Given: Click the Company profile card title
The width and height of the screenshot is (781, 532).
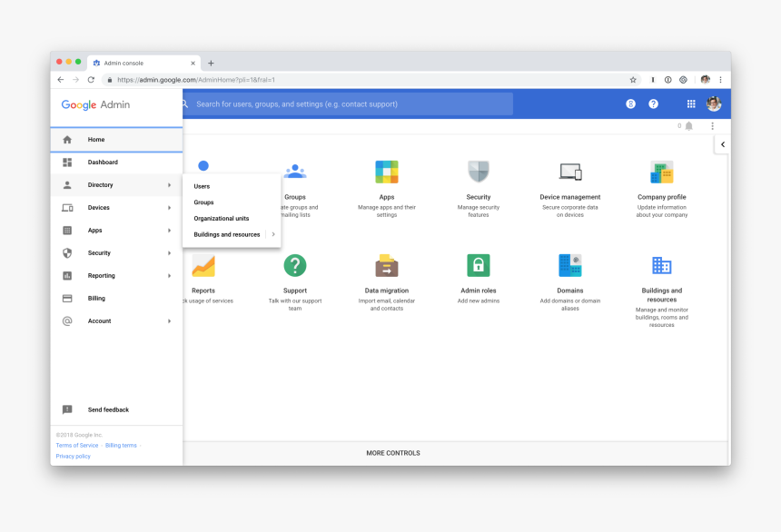Looking at the screenshot, I should [661, 197].
